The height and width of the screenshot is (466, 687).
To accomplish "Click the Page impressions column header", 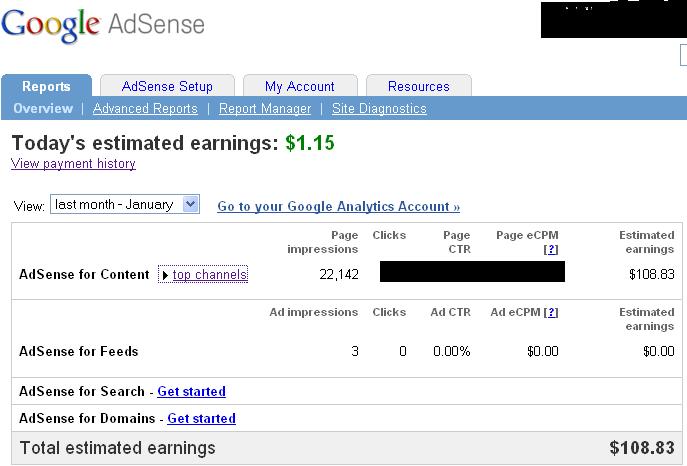I will (323, 242).
